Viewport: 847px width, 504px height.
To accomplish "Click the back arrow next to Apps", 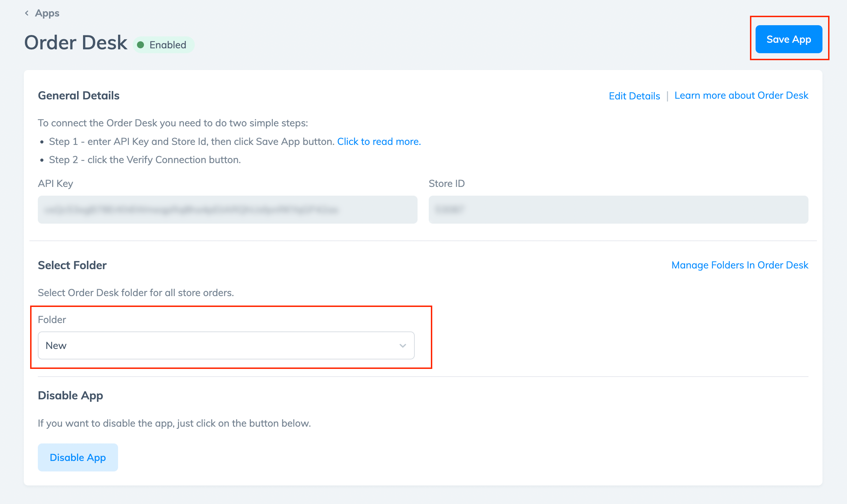I will click(x=27, y=13).
